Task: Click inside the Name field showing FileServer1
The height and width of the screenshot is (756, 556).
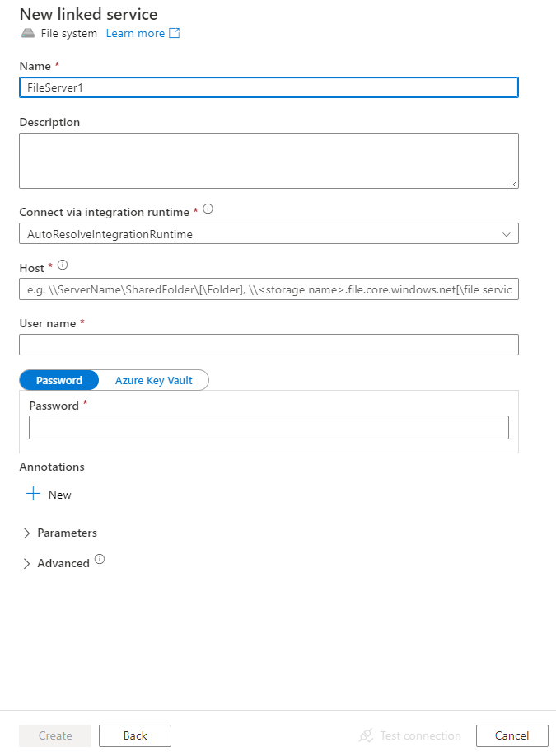Action: [x=268, y=87]
